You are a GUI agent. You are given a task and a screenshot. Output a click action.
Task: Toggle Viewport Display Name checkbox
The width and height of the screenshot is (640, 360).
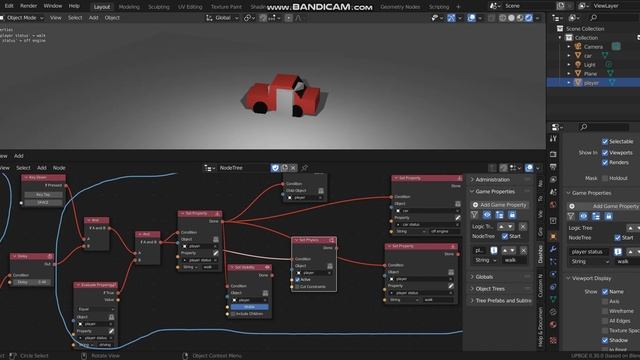pos(605,292)
